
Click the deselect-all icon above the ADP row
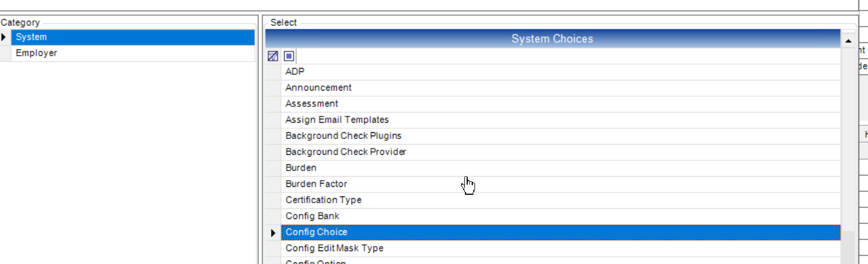coord(273,56)
